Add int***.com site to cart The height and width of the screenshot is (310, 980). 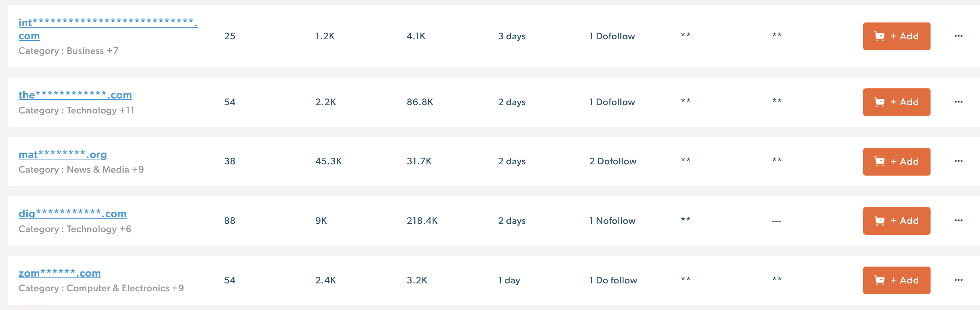(896, 37)
